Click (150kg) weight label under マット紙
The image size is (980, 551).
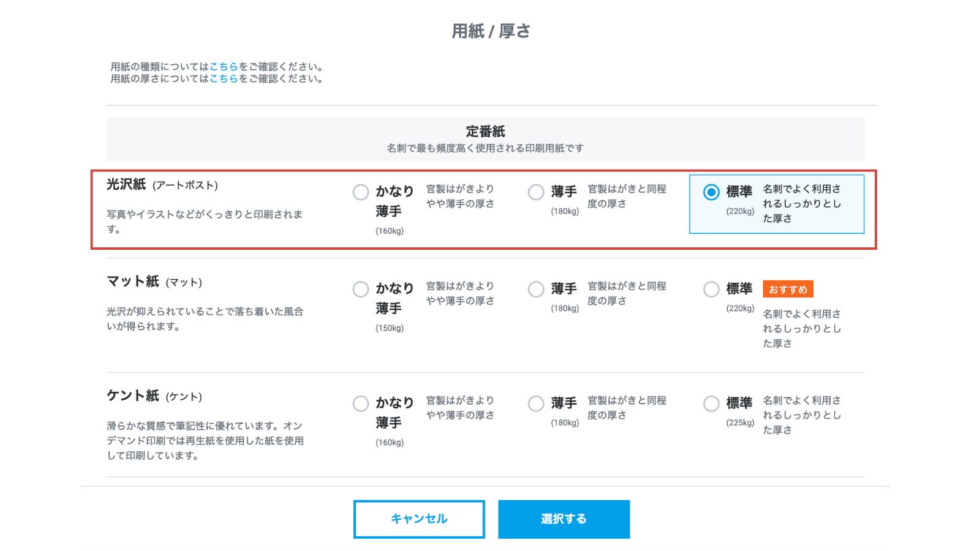390,328
